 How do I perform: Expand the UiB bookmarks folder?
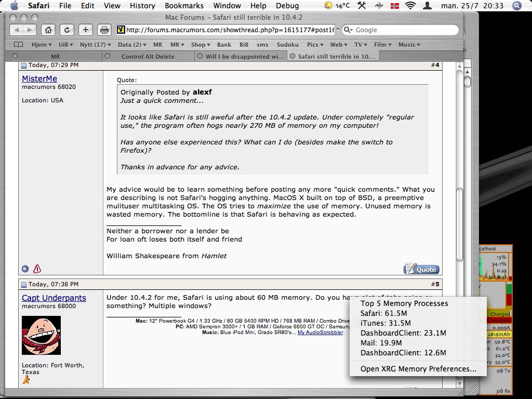(66, 45)
